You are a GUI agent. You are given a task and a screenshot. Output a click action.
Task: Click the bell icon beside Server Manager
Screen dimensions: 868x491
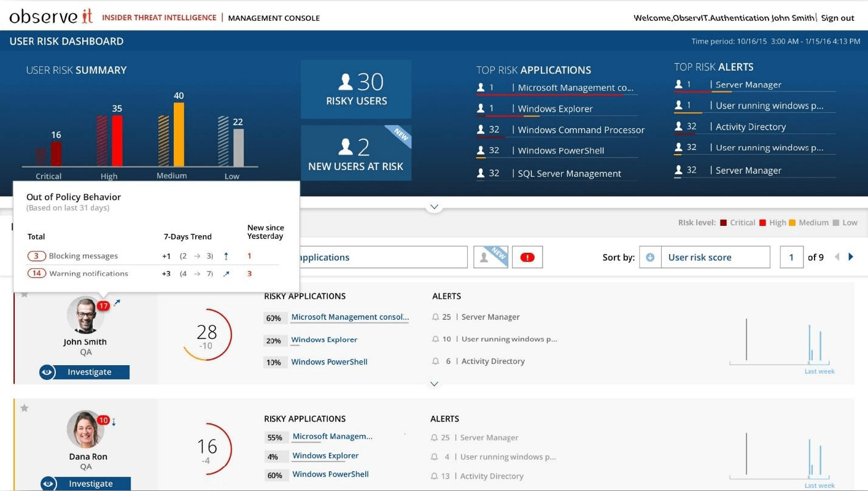pos(435,317)
